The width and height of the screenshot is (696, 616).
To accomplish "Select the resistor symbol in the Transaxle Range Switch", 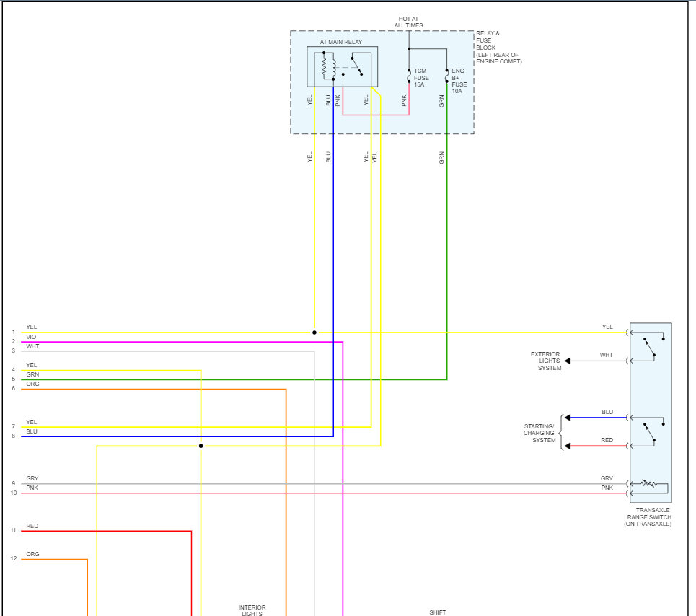I will point(648,483).
